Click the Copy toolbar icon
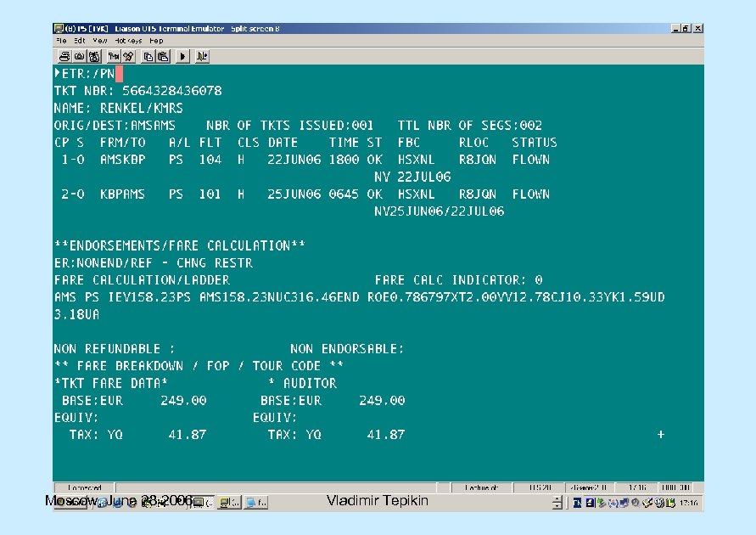Viewport: 756px width, 535px height. [148, 56]
